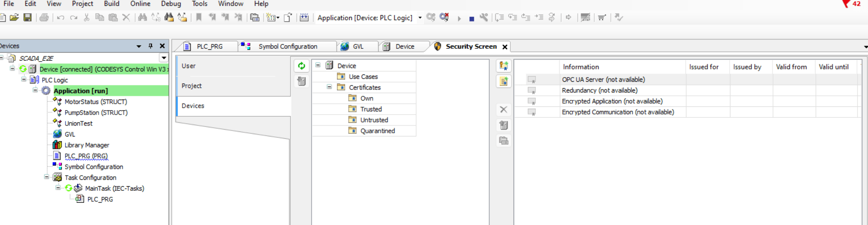Viewport: 868px width, 225px height.
Task: Click the notification flag showing 42
Action: (x=851, y=4)
